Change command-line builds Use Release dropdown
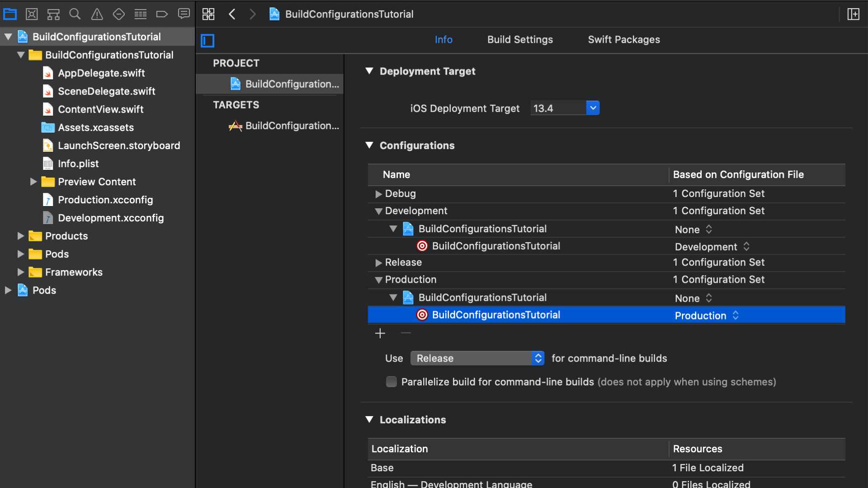The image size is (868, 488). pyautogui.click(x=476, y=358)
